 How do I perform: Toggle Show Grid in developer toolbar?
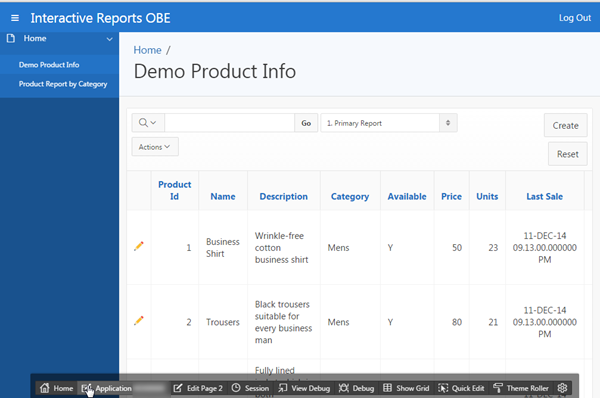[406, 388]
